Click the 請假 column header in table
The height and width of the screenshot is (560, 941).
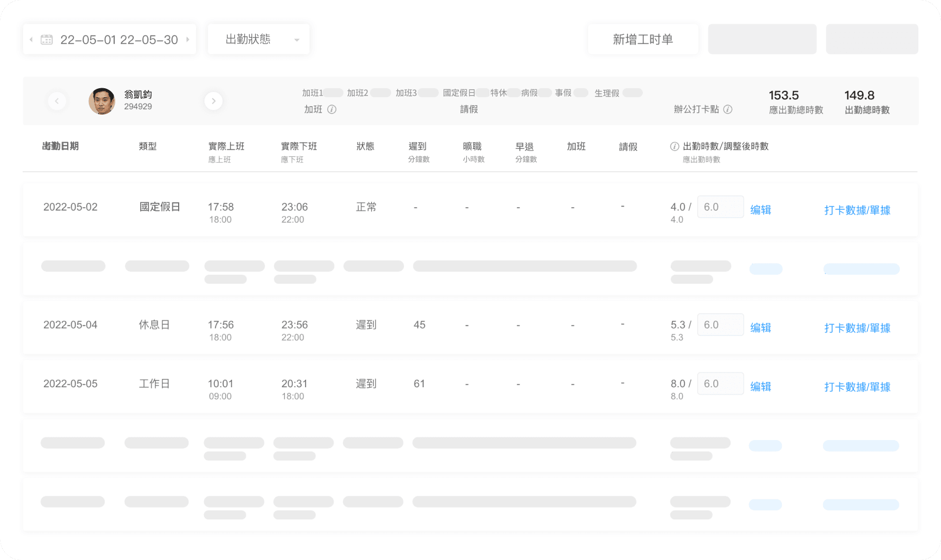tap(628, 147)
